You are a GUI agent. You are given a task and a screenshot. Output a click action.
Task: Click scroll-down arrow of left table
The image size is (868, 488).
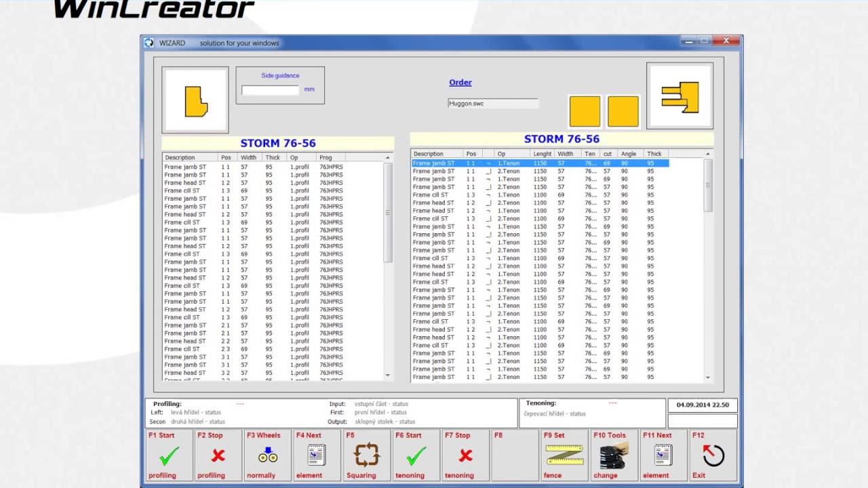click(388, 375)
